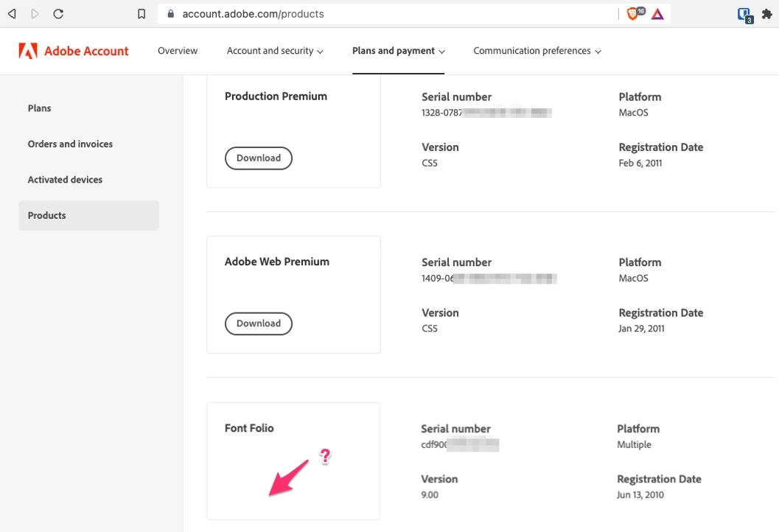Image resolution: width=779 pixels, height=532 pixels.
Task: Go back with the browser back arrow
Action: 12,14
